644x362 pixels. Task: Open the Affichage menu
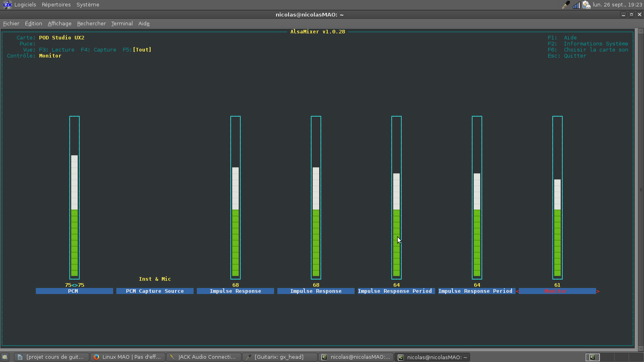60,24
